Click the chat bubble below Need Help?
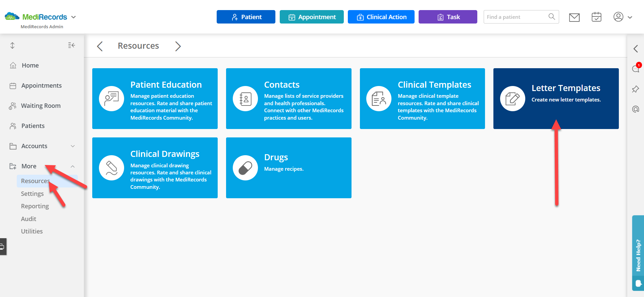This screenshot has height=297, width=644. 638,283
